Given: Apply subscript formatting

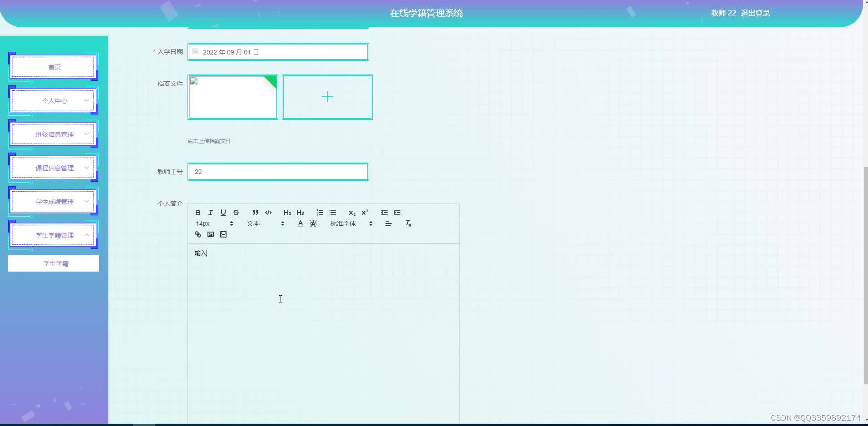Looking at the screenshot, I should pos(352,213).
